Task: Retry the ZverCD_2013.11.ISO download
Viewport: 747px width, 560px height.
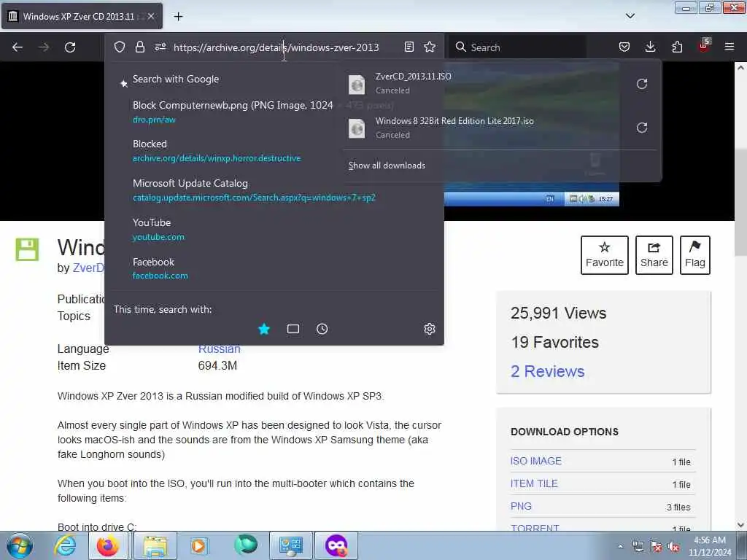Action: tap(642, 84)
